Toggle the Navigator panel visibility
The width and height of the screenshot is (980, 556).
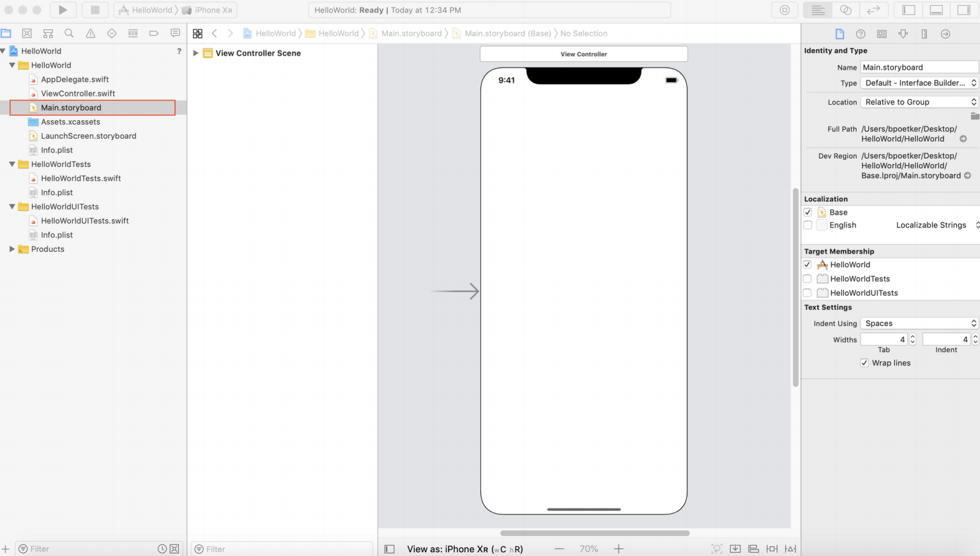pyautogui.click(x=908, y=10)
